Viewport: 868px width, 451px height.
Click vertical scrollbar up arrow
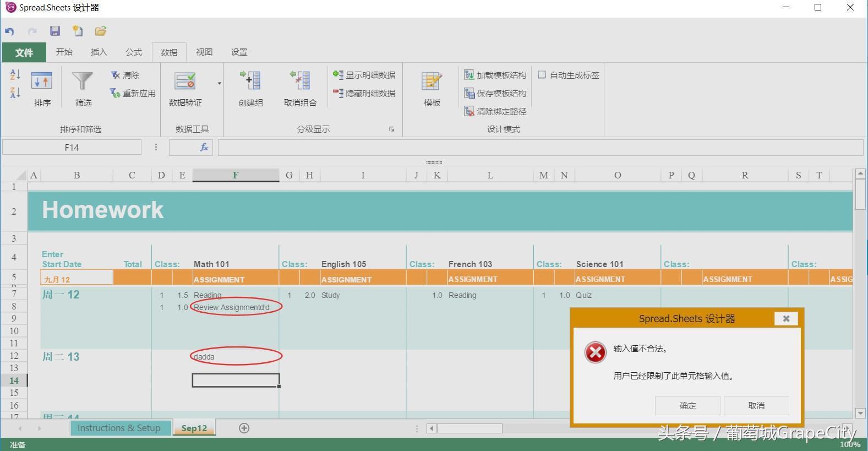[x=860, y=174]
